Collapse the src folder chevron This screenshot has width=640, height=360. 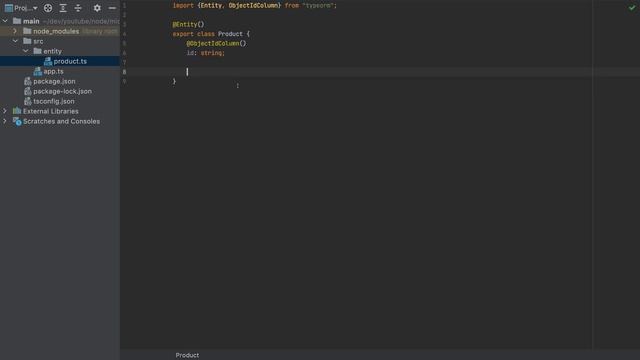[15, 41]
